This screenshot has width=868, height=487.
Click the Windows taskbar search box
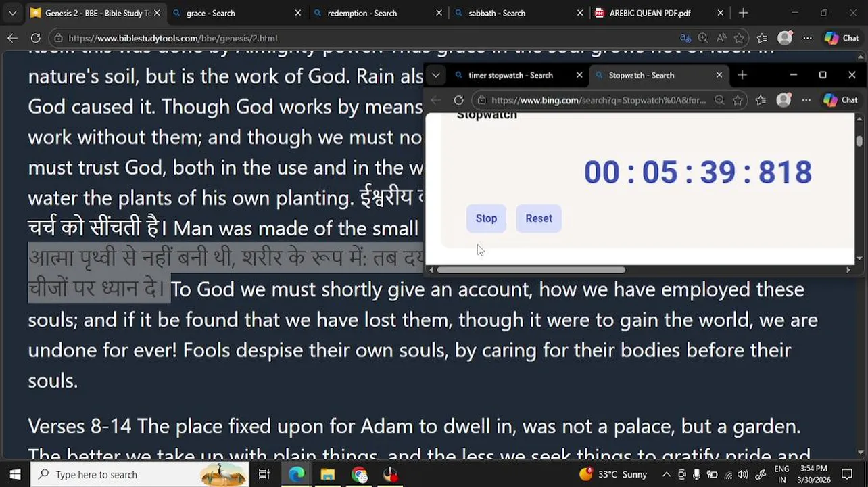(139, 474)
